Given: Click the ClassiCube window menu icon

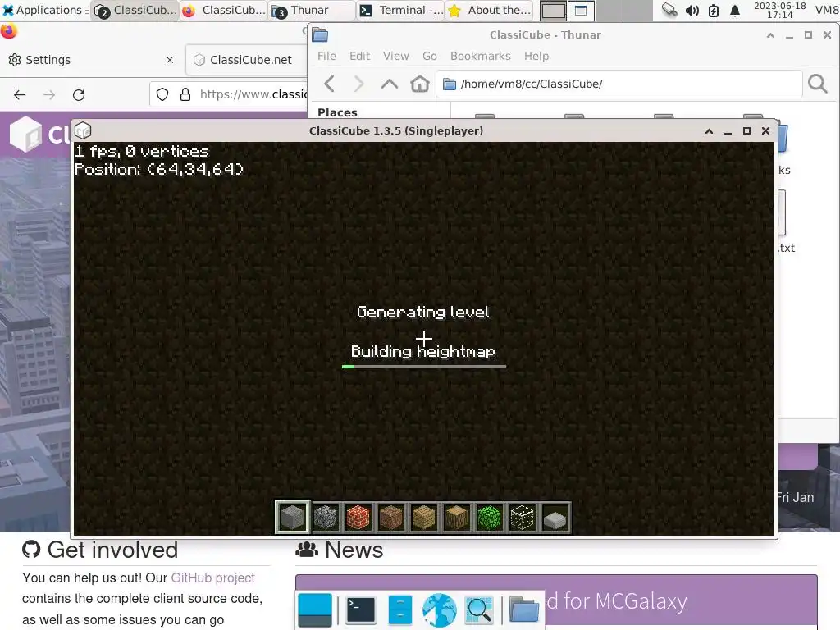Looking at the screenshot, I should (83, 130).
